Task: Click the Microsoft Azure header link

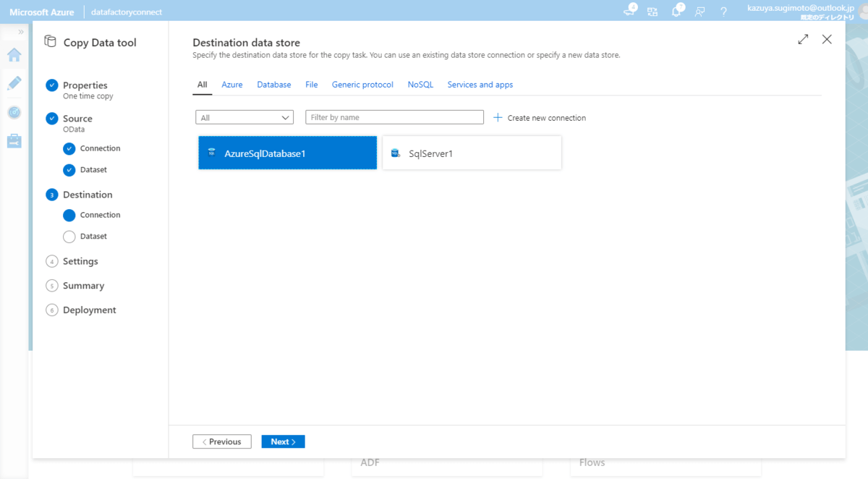Action: [41, 12]
